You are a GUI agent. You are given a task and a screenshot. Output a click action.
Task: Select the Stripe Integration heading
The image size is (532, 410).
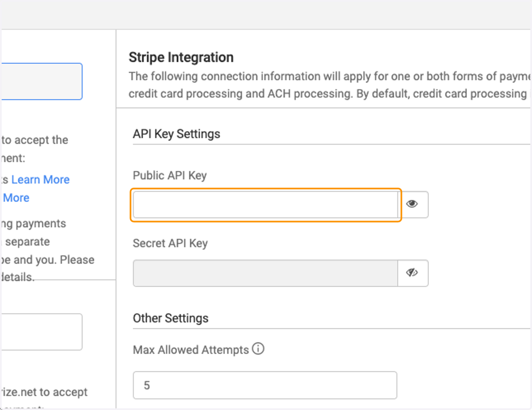coord(181,57)
